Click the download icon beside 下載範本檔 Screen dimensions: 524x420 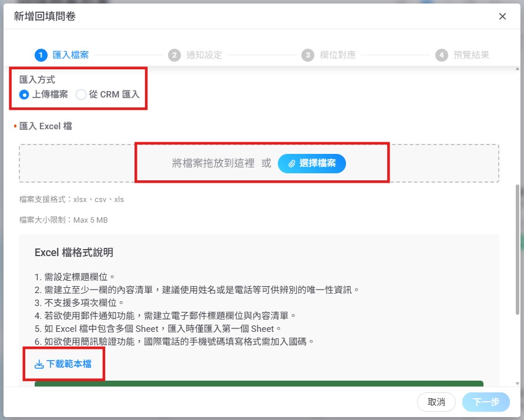point(39,364)
